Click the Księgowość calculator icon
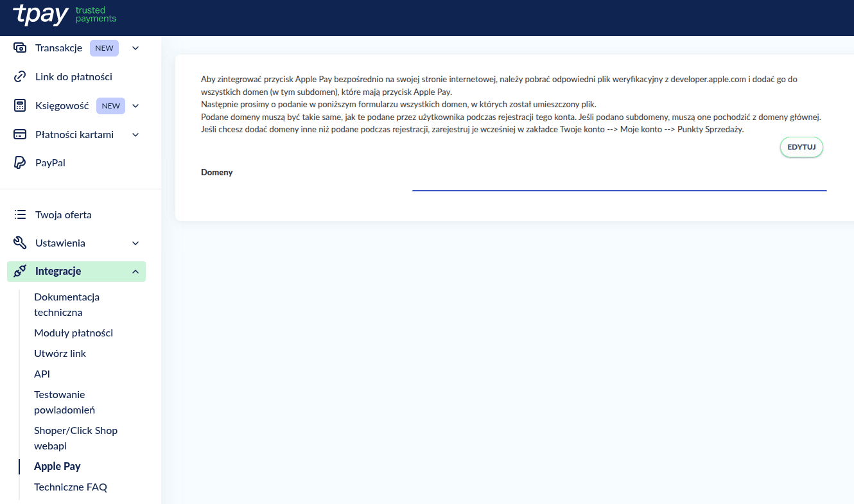 point(20,106)
